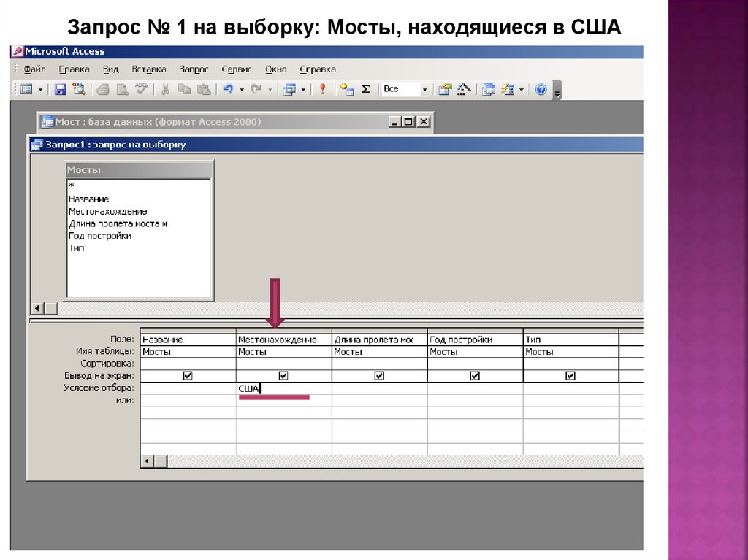The width and height of the screenshot is (748, 560).
Task: Open the Вставка menu
Action: click(149, 69)
